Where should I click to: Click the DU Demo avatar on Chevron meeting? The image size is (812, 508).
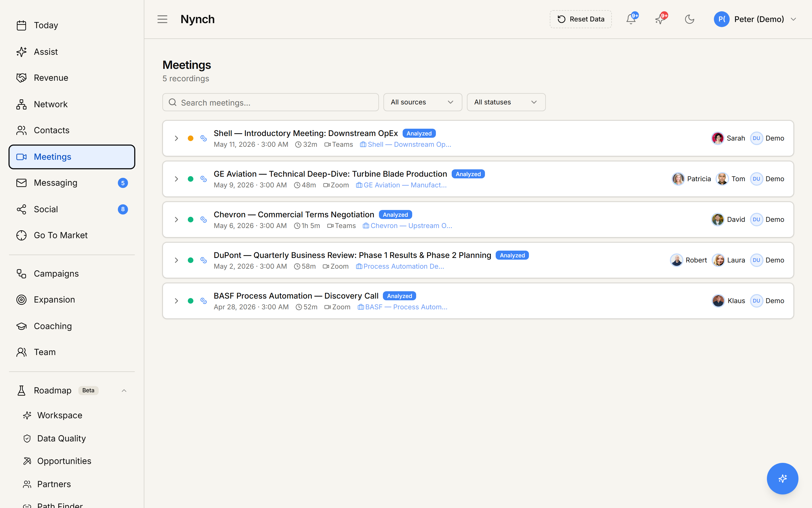click(756, 219)
